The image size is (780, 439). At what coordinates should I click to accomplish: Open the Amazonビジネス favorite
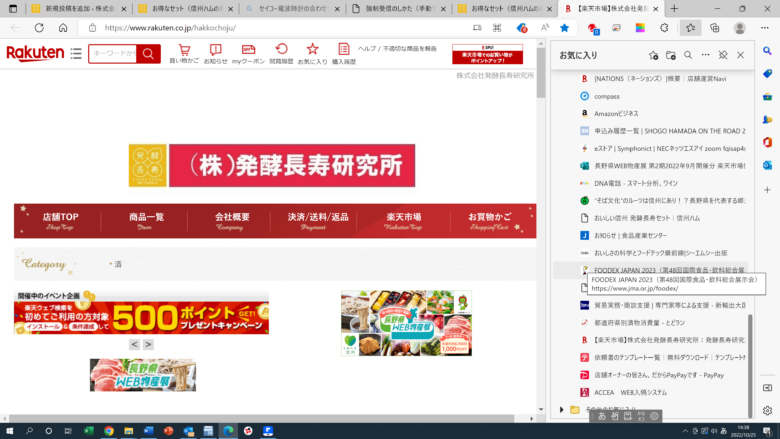[x=650, y=113]
